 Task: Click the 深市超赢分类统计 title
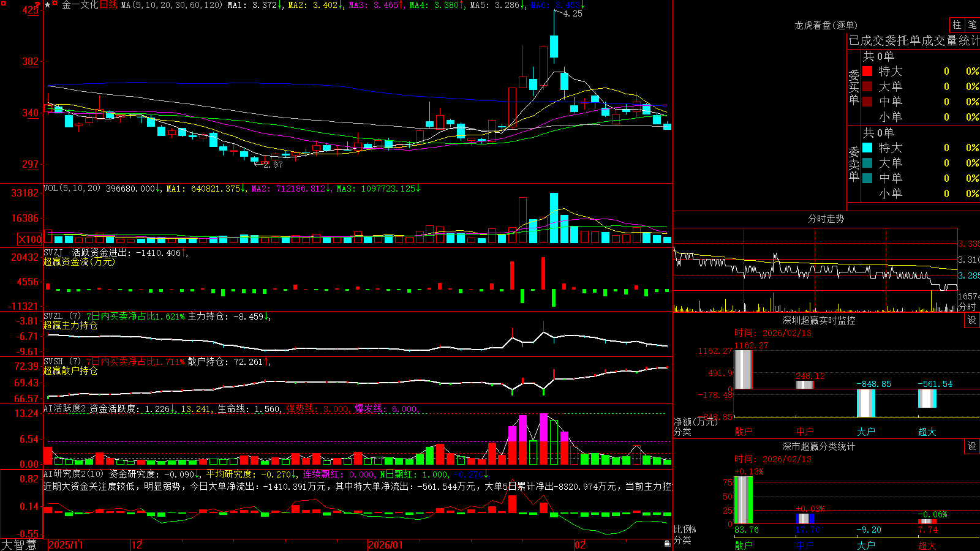point(818,446)
